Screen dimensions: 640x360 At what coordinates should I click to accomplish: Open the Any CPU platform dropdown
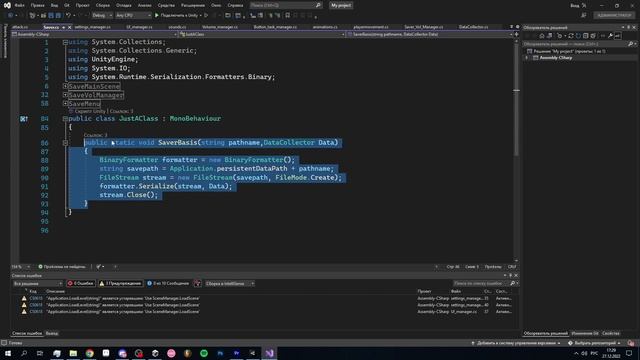pyautogui.click(x=133, y=16)
